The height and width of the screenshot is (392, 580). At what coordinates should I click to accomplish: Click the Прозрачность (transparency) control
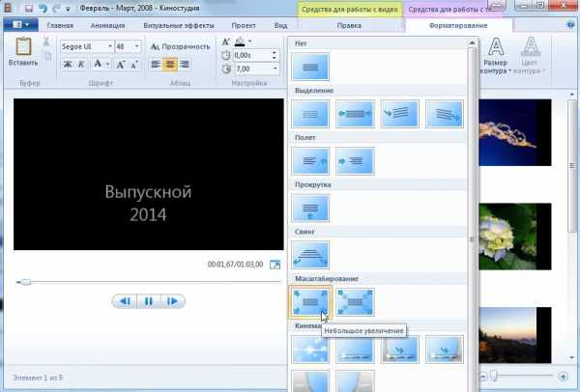(180, 45)
